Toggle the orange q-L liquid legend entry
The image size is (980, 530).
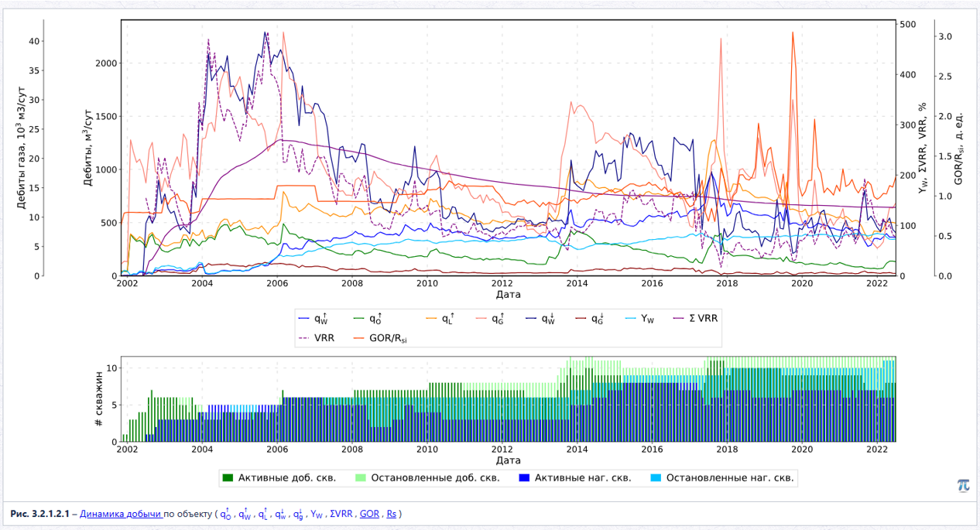(441, 318)
